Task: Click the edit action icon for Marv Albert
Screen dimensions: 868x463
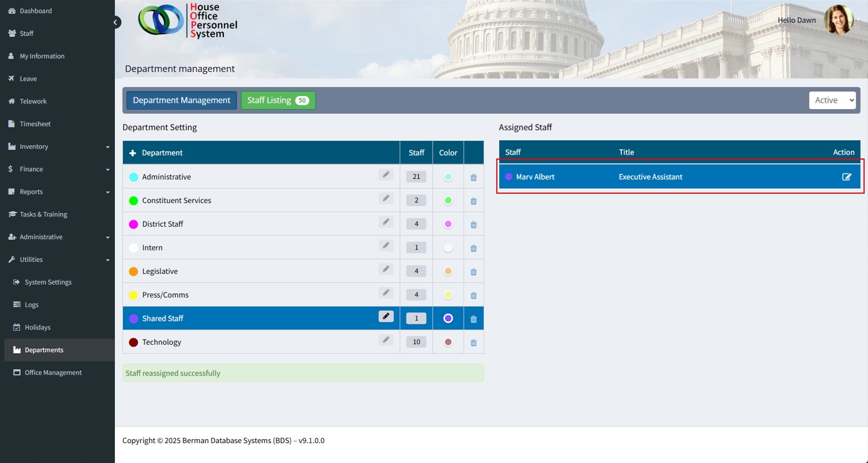Action: tap(846, 177)
